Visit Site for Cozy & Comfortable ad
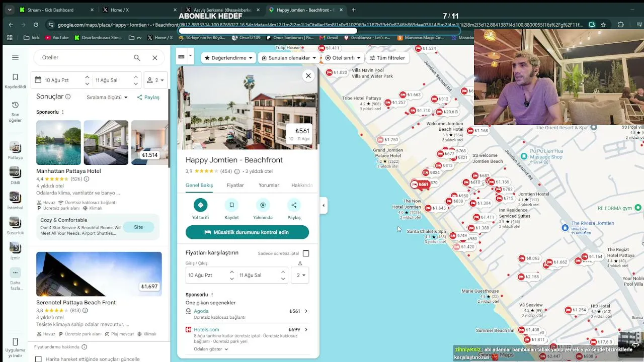This screenshot has height=362, width=644. [x=138, y=227]
